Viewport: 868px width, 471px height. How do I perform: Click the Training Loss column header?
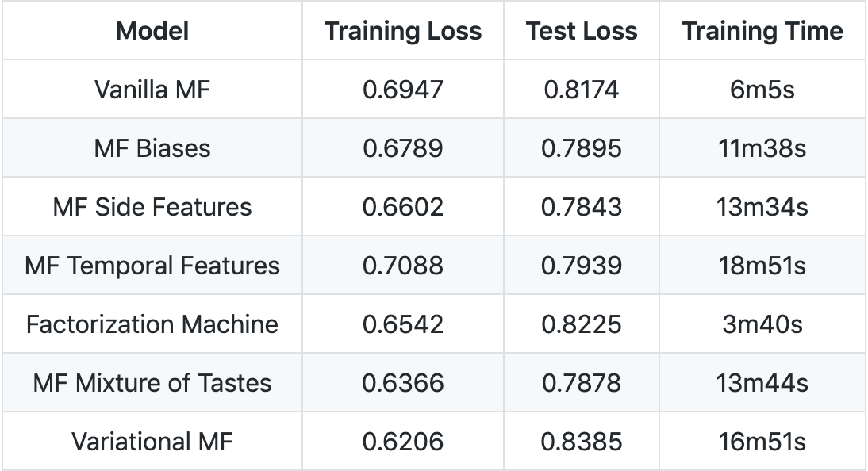(x=403, y=31)
